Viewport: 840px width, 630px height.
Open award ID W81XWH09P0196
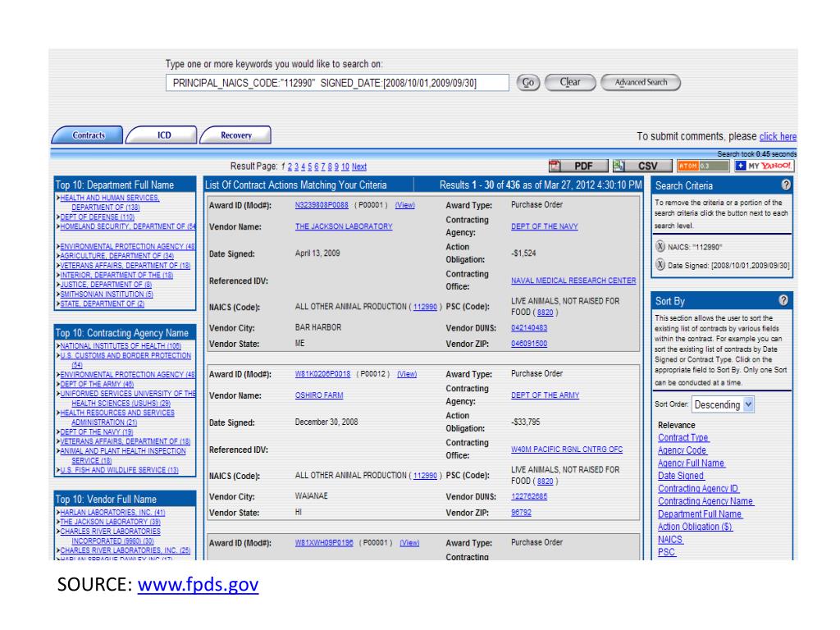[323, 543]
